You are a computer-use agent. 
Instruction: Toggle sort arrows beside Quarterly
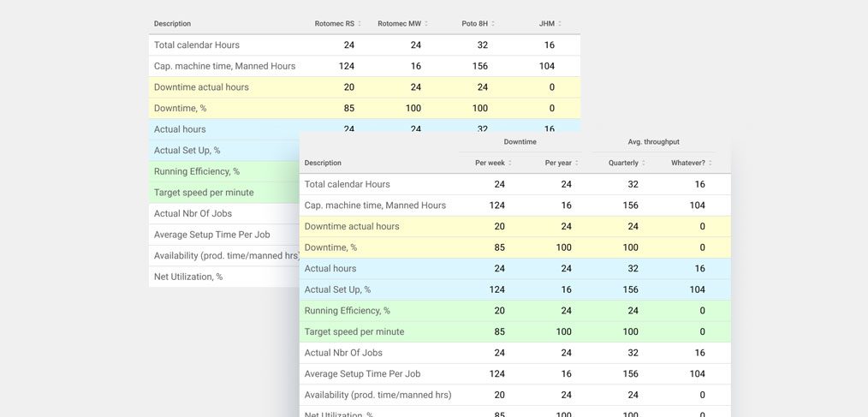tap(643, 163)
